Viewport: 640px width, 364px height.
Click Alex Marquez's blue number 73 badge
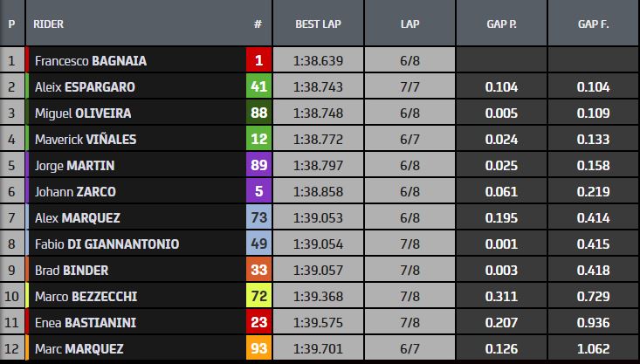(258, 218)
